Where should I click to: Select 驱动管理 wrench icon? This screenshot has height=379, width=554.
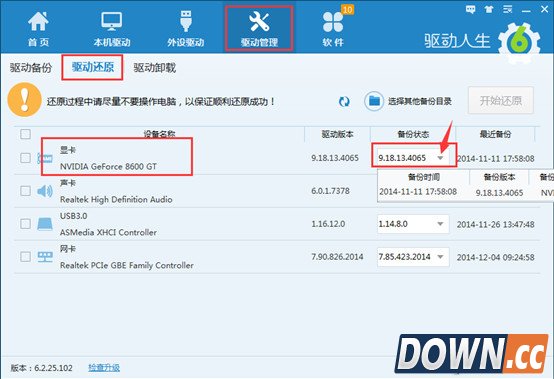click(259, 21)
